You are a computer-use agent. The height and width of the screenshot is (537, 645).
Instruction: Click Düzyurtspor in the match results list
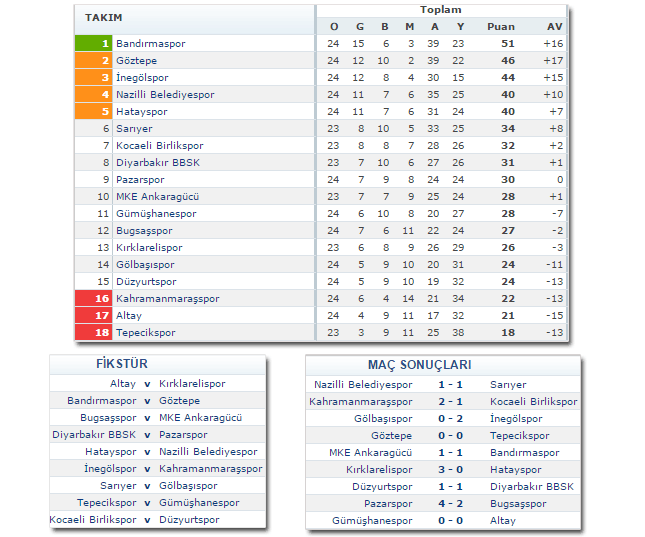point(382,487)
